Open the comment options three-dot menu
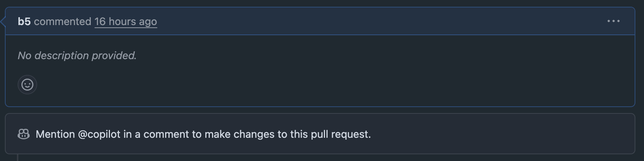This screenshot has height=161, width=644. point(613,21)
